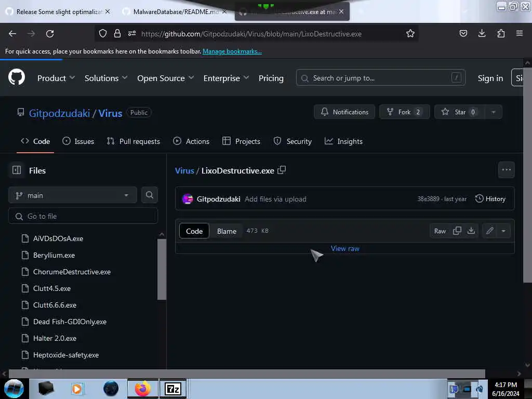This screenshot has width=532, height=399.
Task: Open the media player taskbar icon
Action: [77, 389]
